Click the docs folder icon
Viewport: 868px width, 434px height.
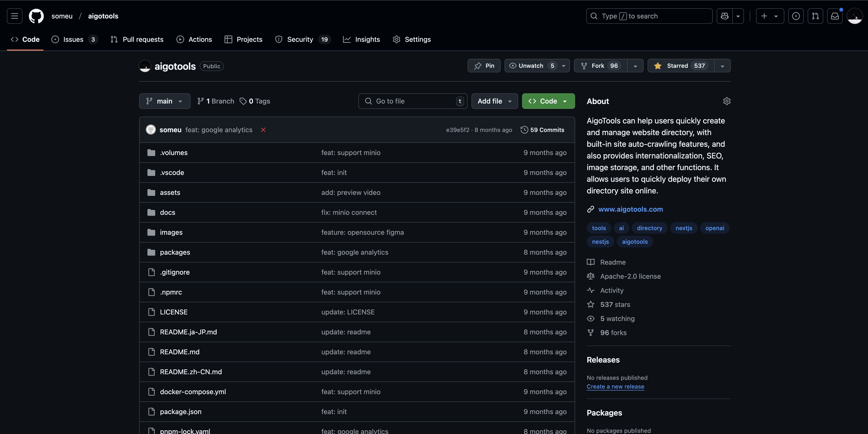pyautogui.click(x=151, y=213)
